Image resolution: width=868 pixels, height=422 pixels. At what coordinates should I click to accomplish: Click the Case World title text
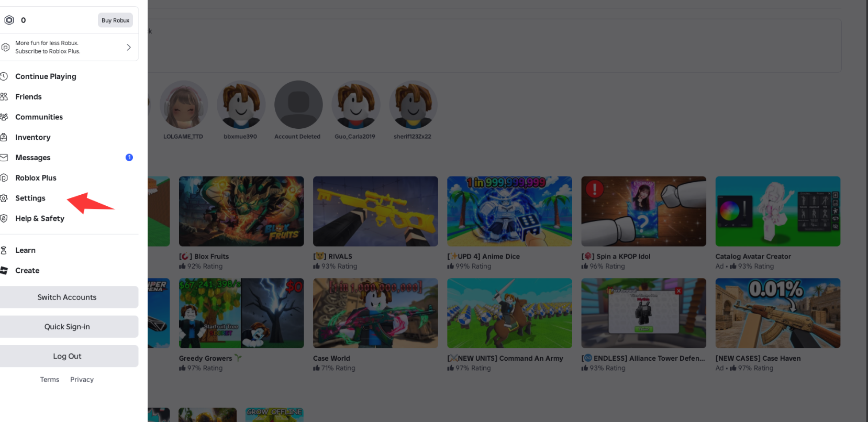331,358
